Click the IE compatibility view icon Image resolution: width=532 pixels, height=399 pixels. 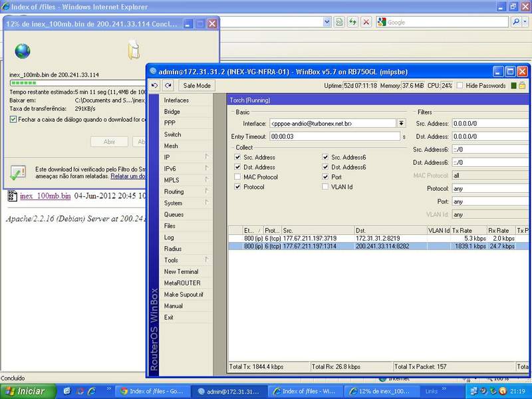[x=338, y=22]
